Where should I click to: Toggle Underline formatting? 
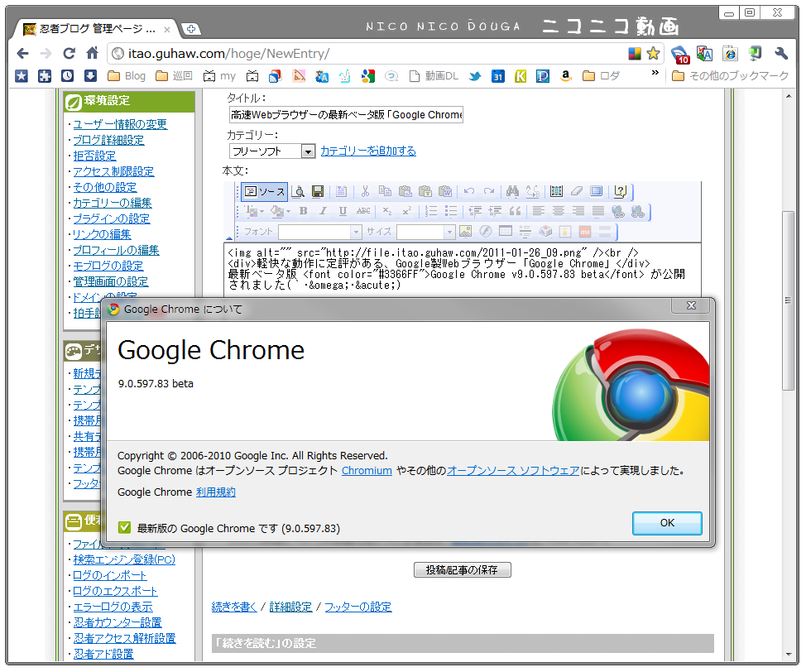coord(343,211)
